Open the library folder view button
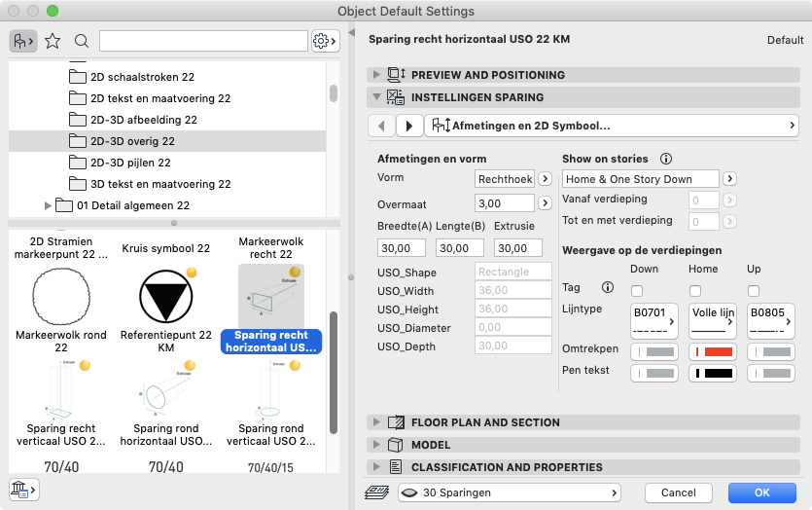 [22, 41]
